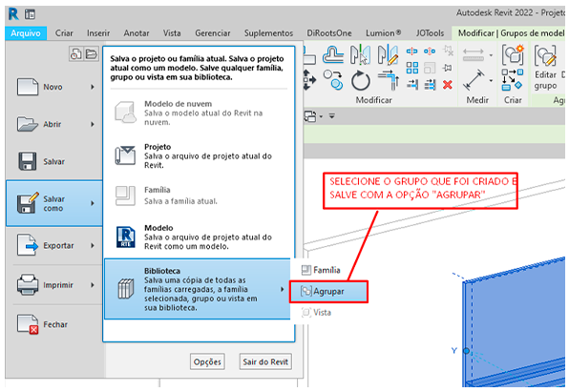Image resolution: width=569 pixels, height=392 pixels.
Task: Click the Opções button
Action: click(x=207, y=361)
